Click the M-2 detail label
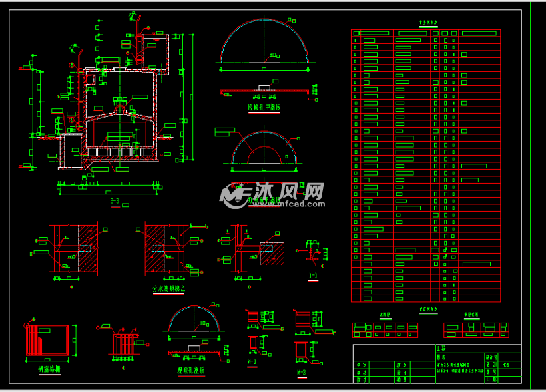Image resolution: width=546 pixels, height=392 pixels. pos(301,372)
